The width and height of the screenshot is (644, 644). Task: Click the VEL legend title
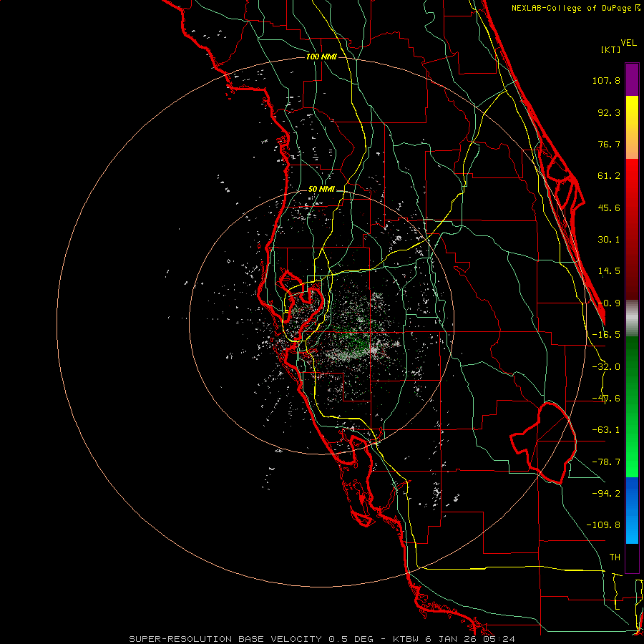628,43
